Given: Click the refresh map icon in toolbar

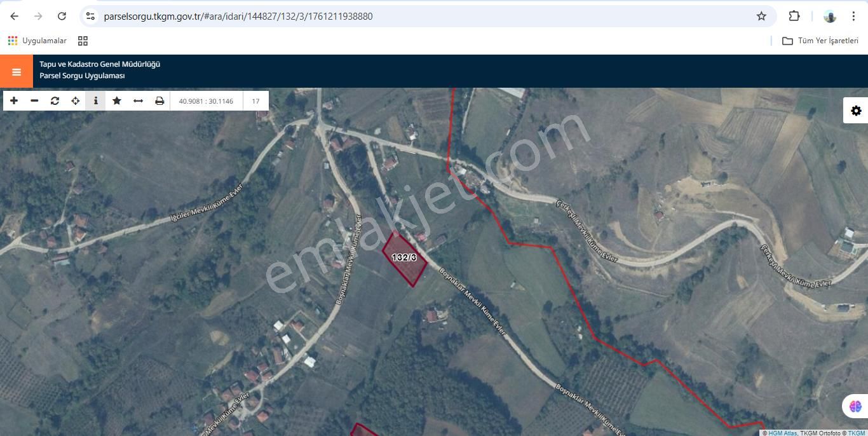Looking at the screenshot, I should pos(55,101).
